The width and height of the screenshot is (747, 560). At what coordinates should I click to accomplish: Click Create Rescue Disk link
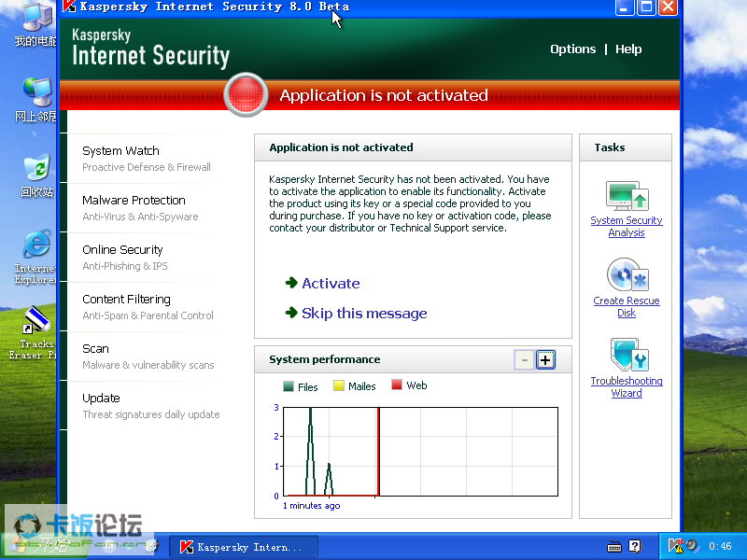627,307
